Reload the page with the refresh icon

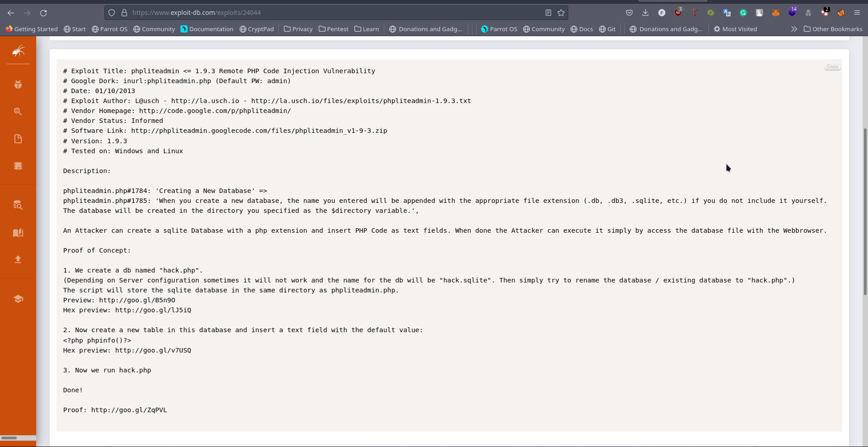pyautogui.click(x=43, y=13)
